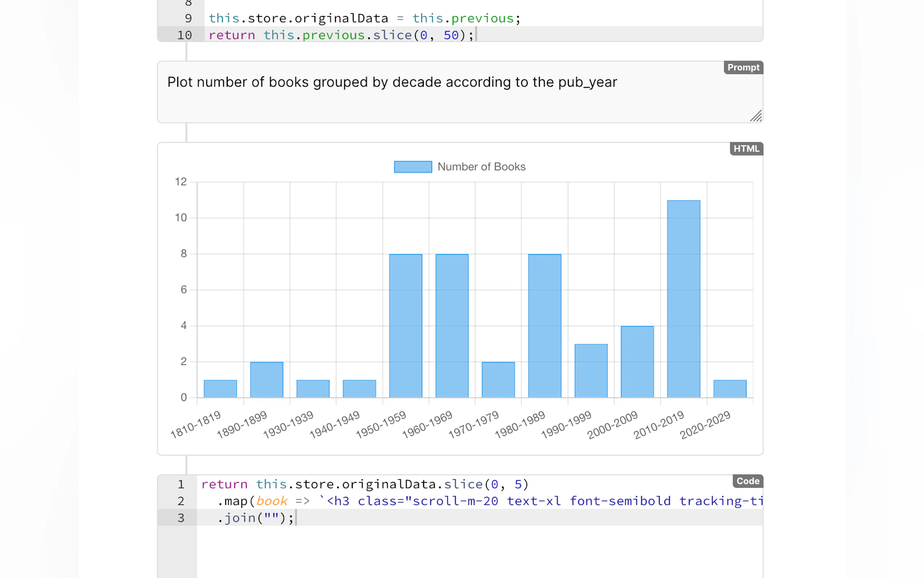Click the 1980-1989 bar
924x578 pixels.
tap(544, 325)
